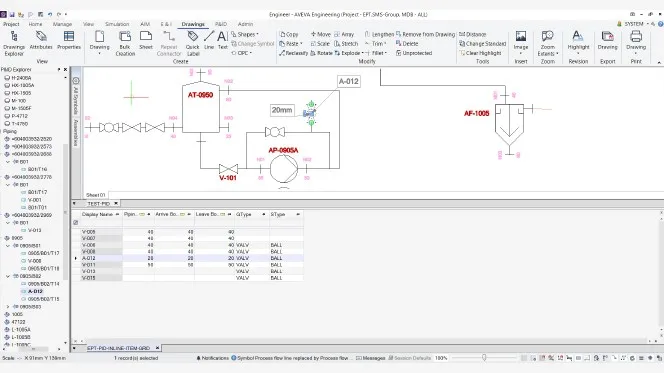This screenshot has width=664, height=373.
Task: Select the Text tool
Action: [x=222, y=41]
